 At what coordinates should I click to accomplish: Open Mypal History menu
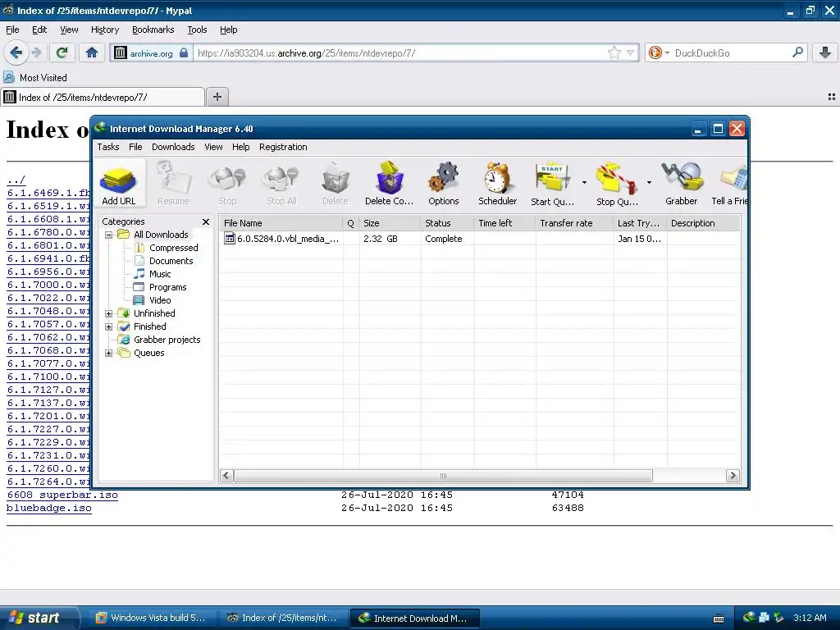coord(105,30)
